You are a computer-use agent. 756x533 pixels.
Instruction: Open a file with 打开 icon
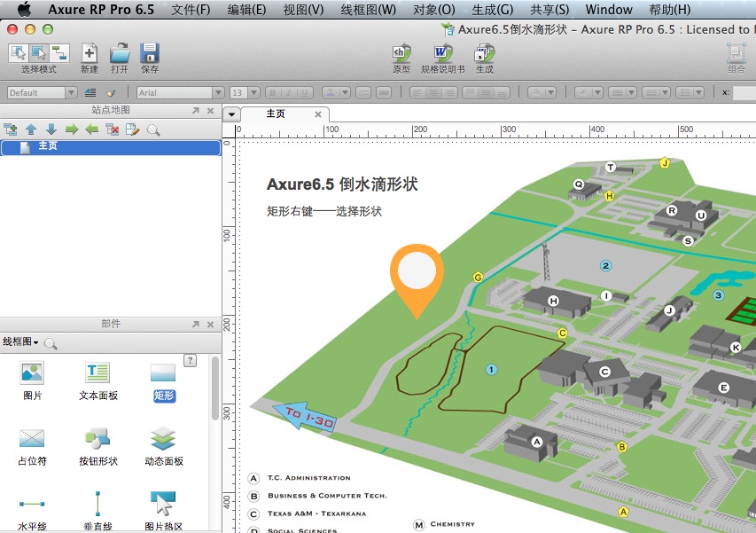[x=120, y=58]
